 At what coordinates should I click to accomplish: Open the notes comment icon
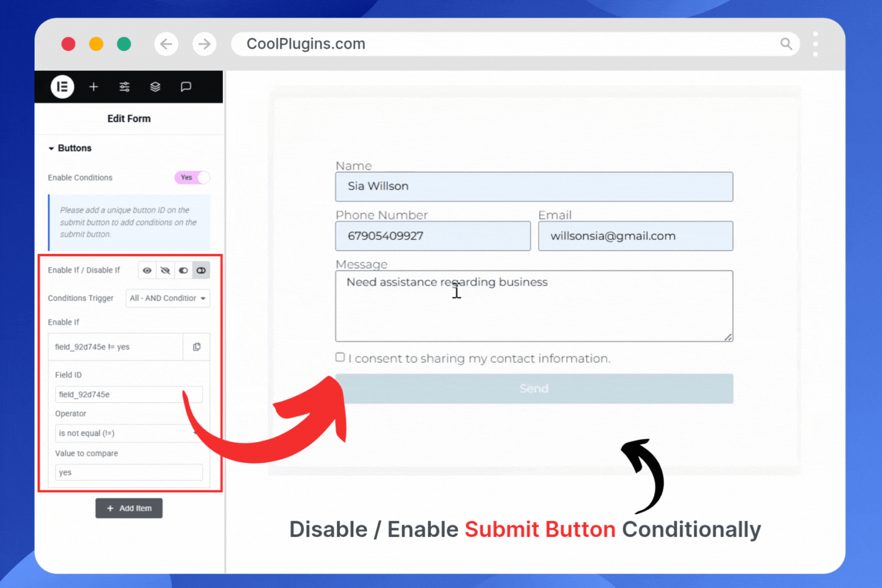(186, 87)
